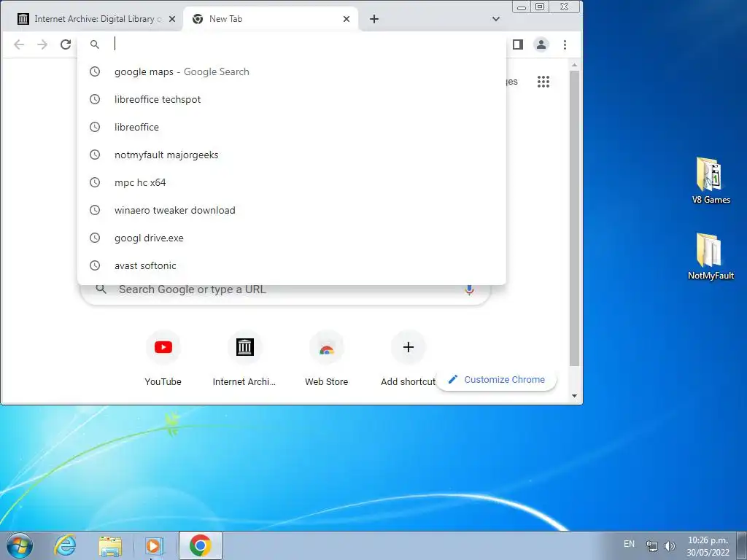Open the taskbar clock and date
The width and height of the screenshot is (747, 560).
(x=708, y=546)
